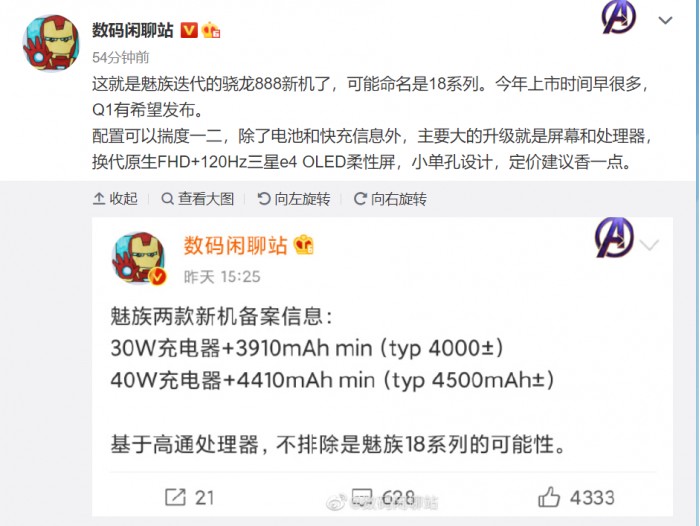Open the comments icon with count 628
The height and width of the screenshot is (526, 700).
[383, 497]
